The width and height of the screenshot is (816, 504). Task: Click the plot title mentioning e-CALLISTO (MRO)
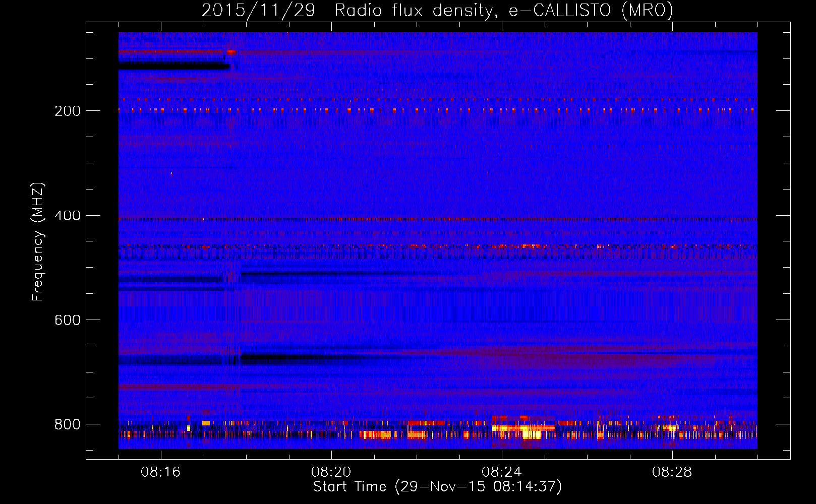pos(437,10)
